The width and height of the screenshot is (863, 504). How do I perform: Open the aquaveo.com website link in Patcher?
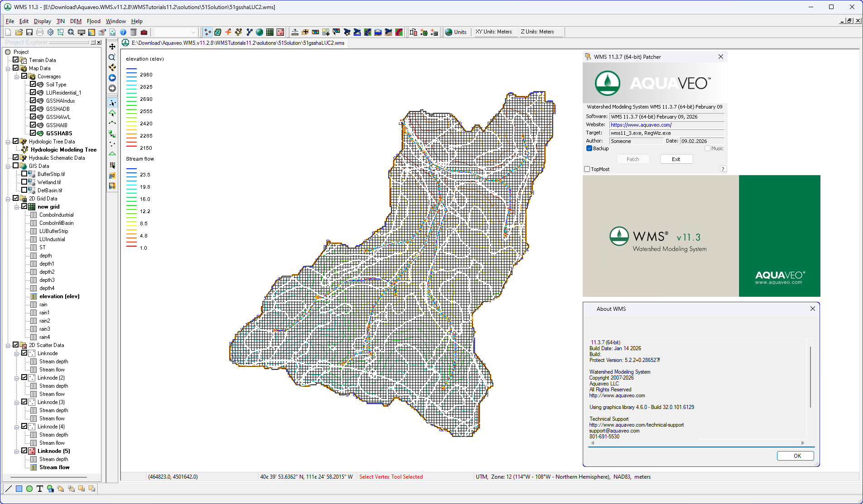click(641, 125)
